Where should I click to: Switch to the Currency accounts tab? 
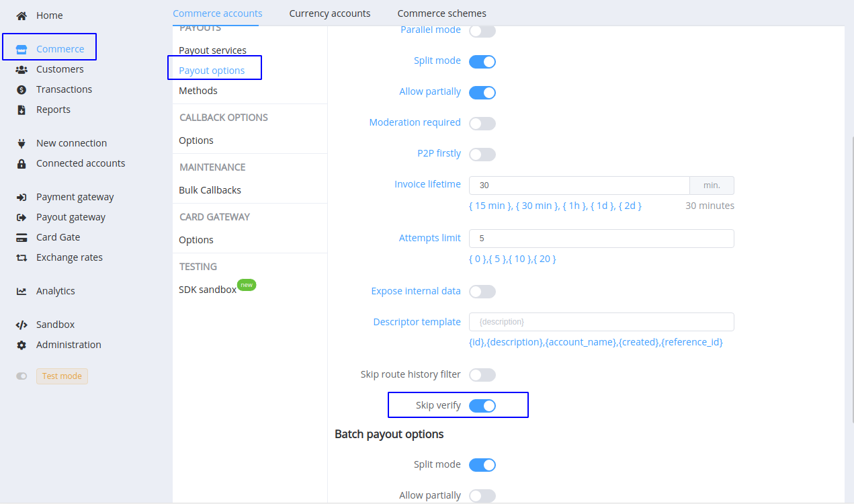(330, 13)
